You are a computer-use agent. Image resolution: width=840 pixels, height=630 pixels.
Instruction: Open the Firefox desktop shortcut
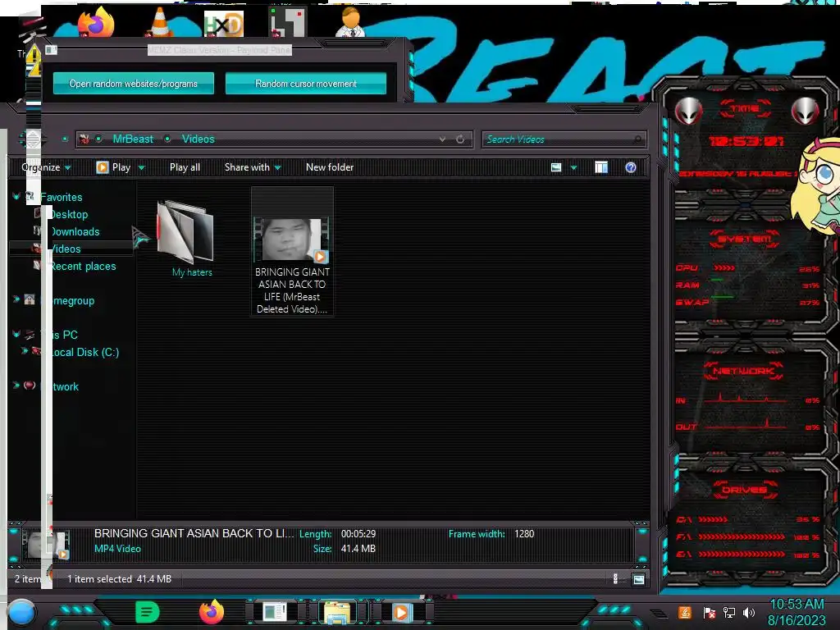pos(97,22)
